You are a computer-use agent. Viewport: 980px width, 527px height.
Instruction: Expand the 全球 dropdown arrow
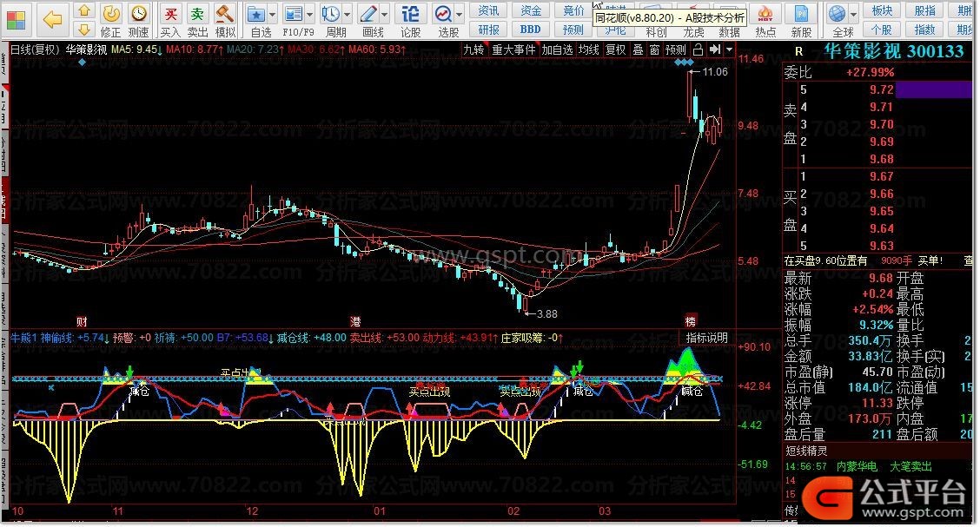click(854, 15)
